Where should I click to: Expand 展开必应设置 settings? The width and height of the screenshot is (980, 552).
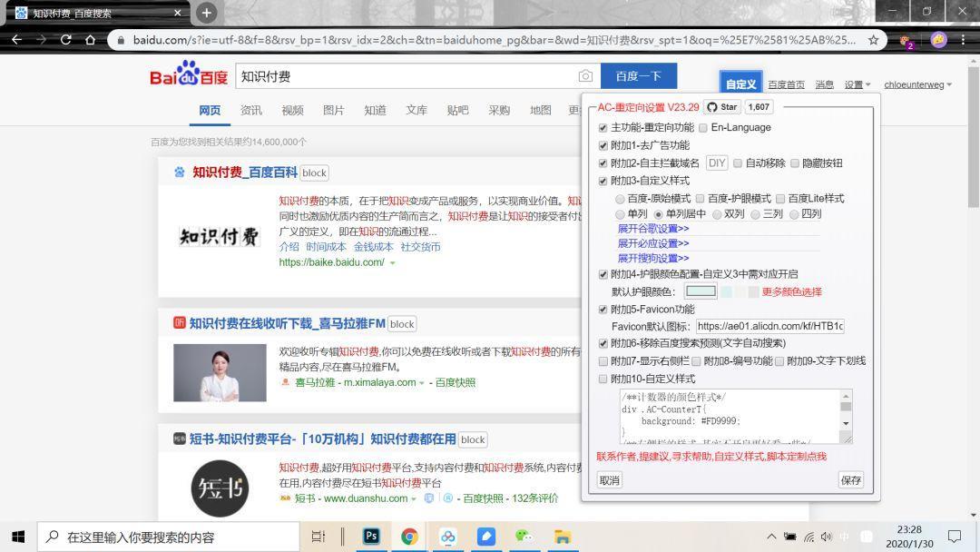[652, 243]
